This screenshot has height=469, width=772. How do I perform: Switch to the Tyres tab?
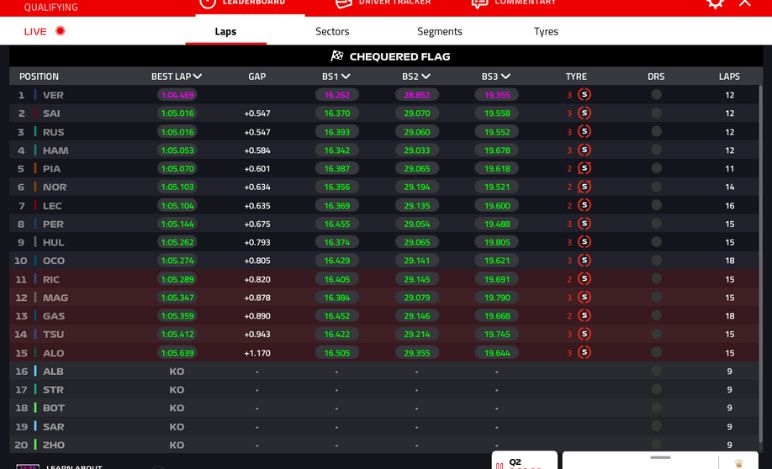tap(546, 31)
